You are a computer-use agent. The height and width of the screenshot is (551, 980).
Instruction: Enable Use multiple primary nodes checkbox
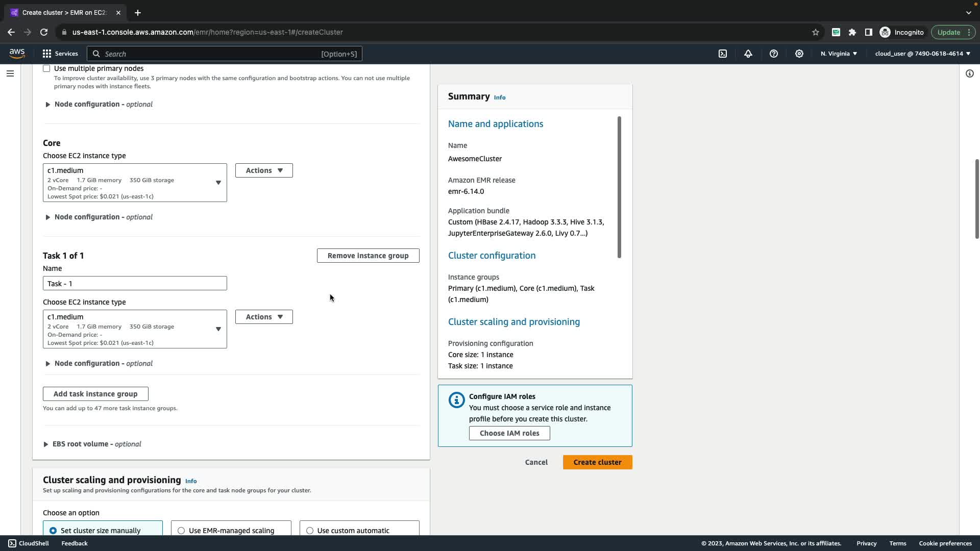point(46,68)
